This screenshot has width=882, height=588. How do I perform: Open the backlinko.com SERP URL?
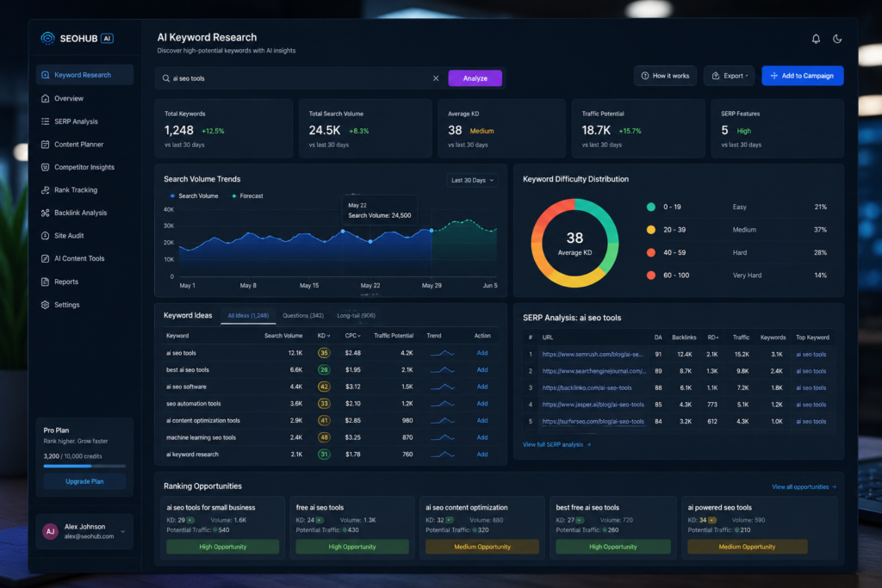(587, 388)
